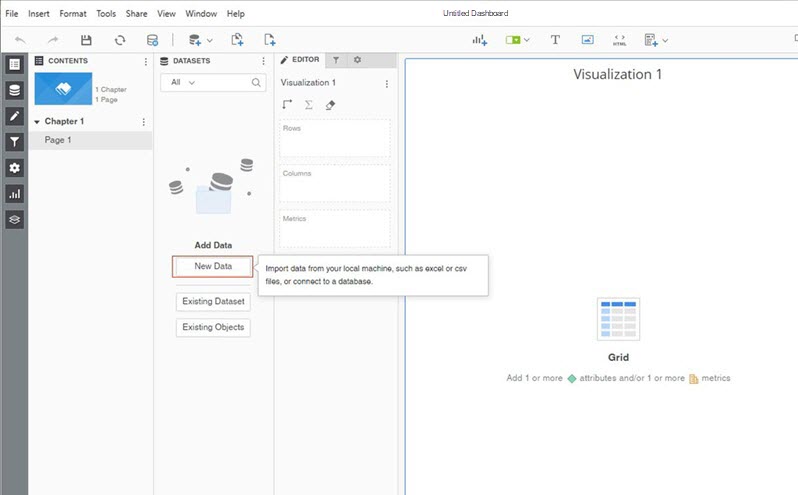Open the All dropdown in Datasets search
The image size is (798, 495).
[x=185, y=82]
